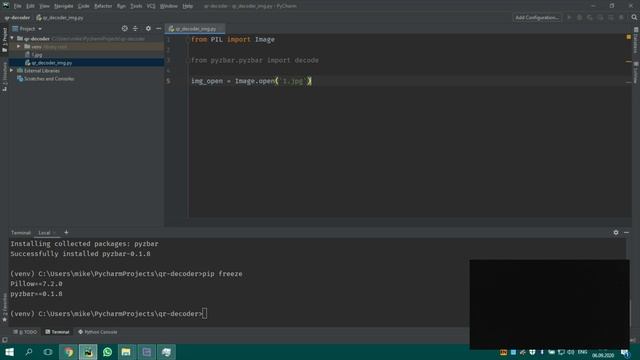640x360 pixels.
Task: Open the Help menu
Action: [x=187, y=6]
